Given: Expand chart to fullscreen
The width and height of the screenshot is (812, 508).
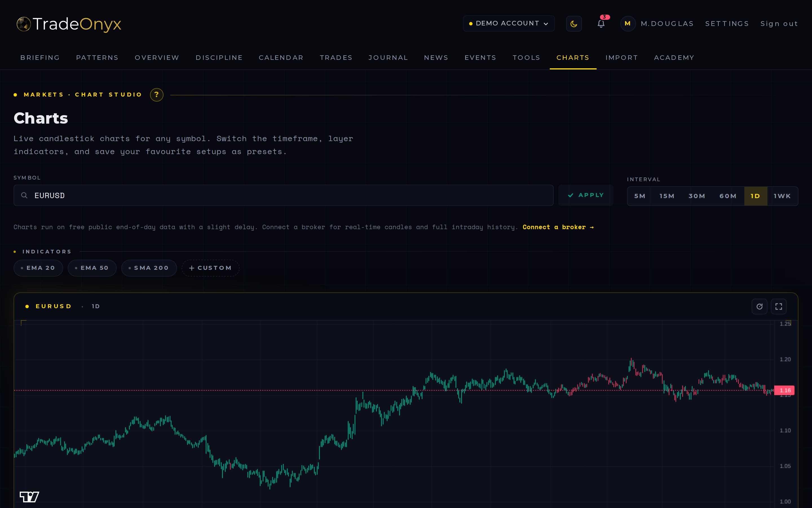Looking at the screenshot, I should 778,306.
